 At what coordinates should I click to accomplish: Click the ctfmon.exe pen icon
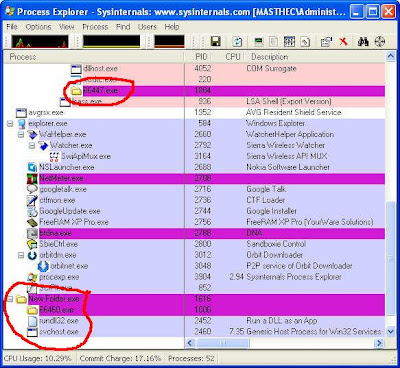32,200
